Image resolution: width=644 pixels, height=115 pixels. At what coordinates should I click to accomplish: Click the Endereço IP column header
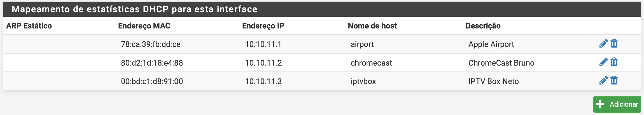(263, 26)
